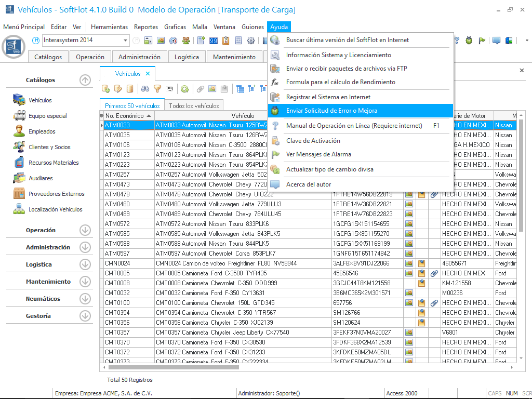Click the exit door icon in top toolbar
The height and width of the screenshot is (399, 532).
[x=509, y=41]
